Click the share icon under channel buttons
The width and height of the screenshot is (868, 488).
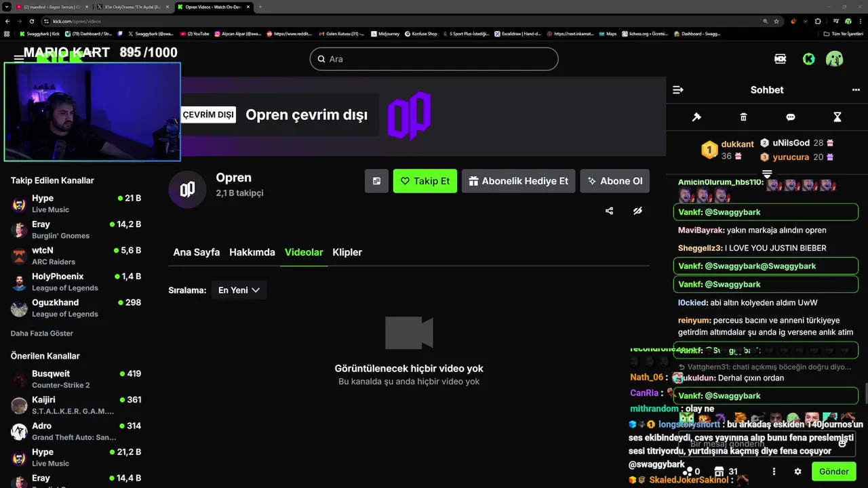coord(609,211)
